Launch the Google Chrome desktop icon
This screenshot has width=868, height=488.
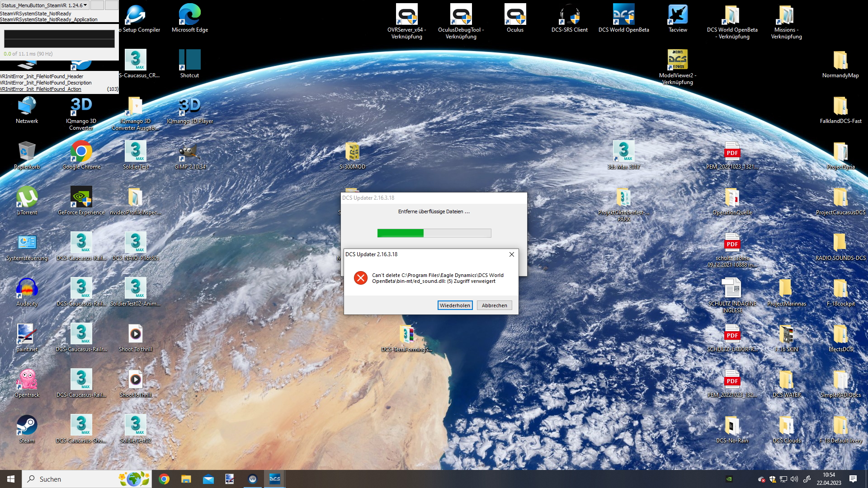tap(81, 155)
